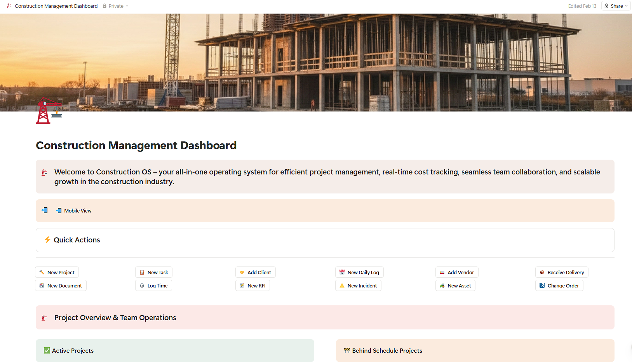Image resolution: width=632 pixels, height=364 pixels.
Task: Click the Receive Delivery button
Action: coord(562,272)
